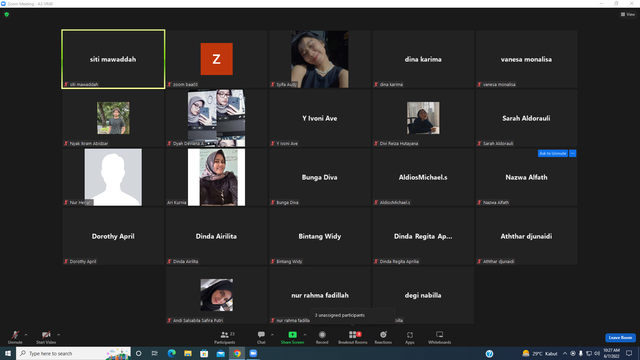
Task: Open Zoom Apps
Action: [x=410, y=337]
